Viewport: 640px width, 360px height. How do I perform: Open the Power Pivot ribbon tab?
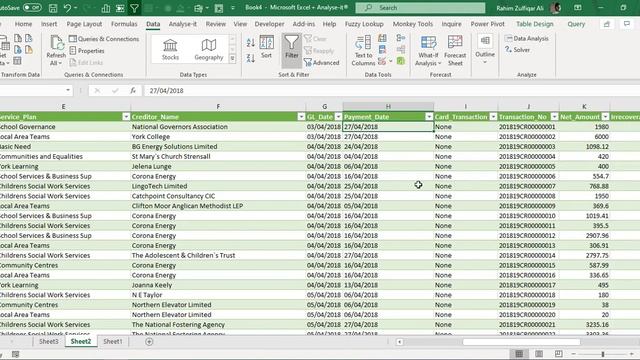point(487,24)
